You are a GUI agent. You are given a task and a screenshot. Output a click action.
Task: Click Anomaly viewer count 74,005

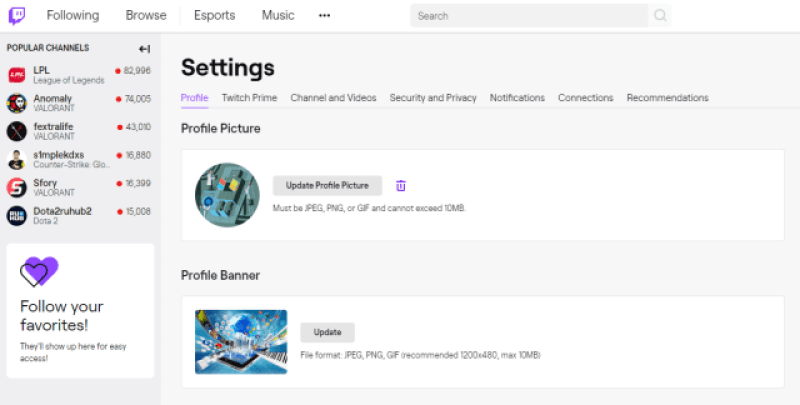(x=137, y=99)
